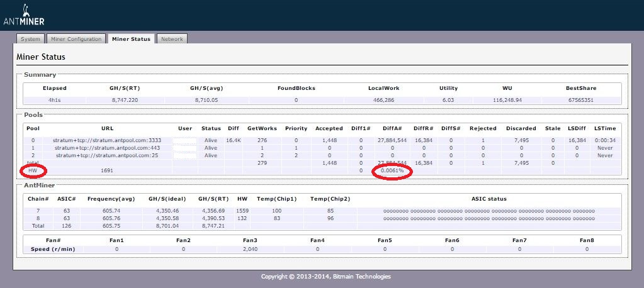The width and height of the screenshot is (644, 288).
Task: Click the Utility value 6.03
Action: point(448,100)
